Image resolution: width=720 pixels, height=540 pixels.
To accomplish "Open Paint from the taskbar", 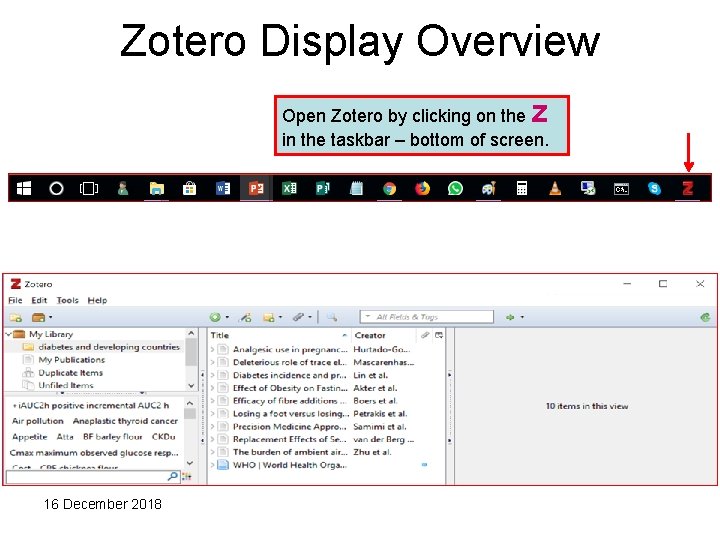I will [489, 188].
